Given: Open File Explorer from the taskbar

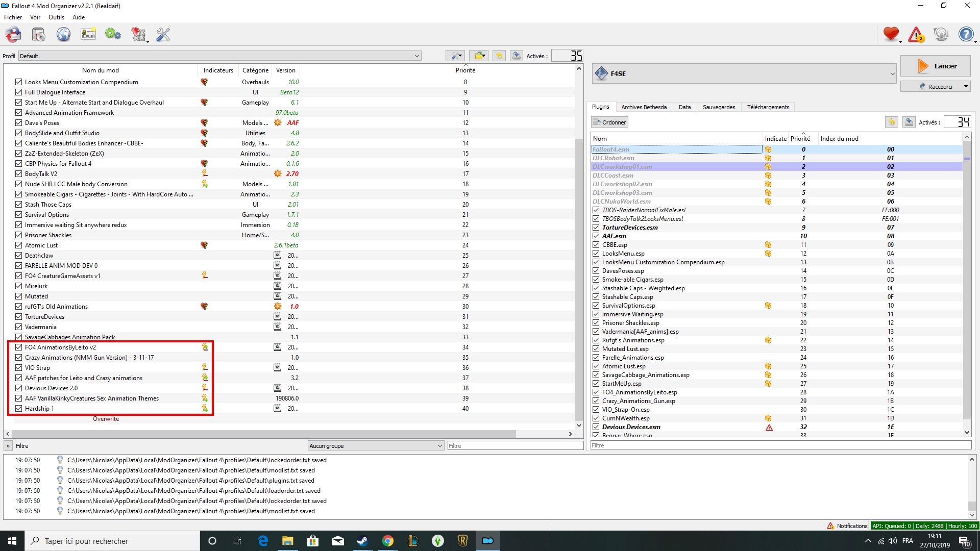Looking at the screenshot, I should (x=287, y=541).
